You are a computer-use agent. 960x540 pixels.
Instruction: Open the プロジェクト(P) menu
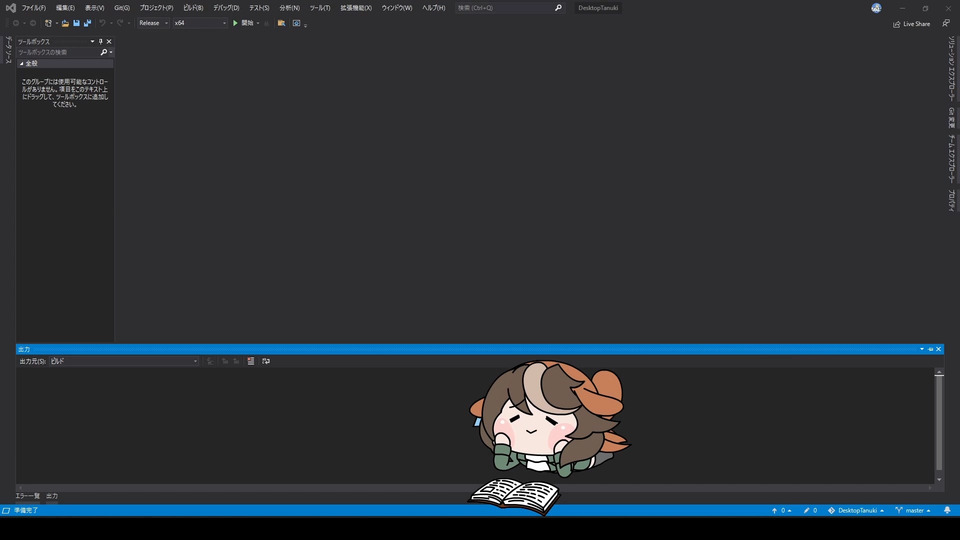pyautogui.click(x=156, y=8)
